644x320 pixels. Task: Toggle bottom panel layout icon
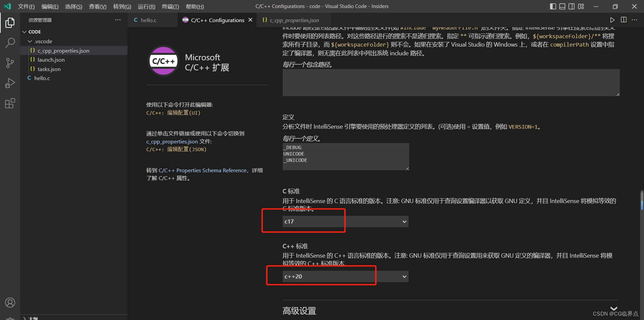[562, 6]
